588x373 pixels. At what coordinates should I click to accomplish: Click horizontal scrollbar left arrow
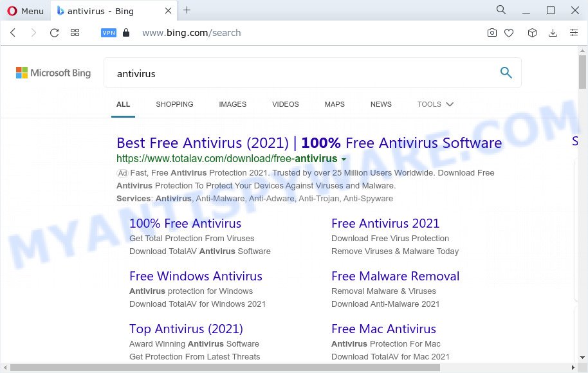[5, 367]
